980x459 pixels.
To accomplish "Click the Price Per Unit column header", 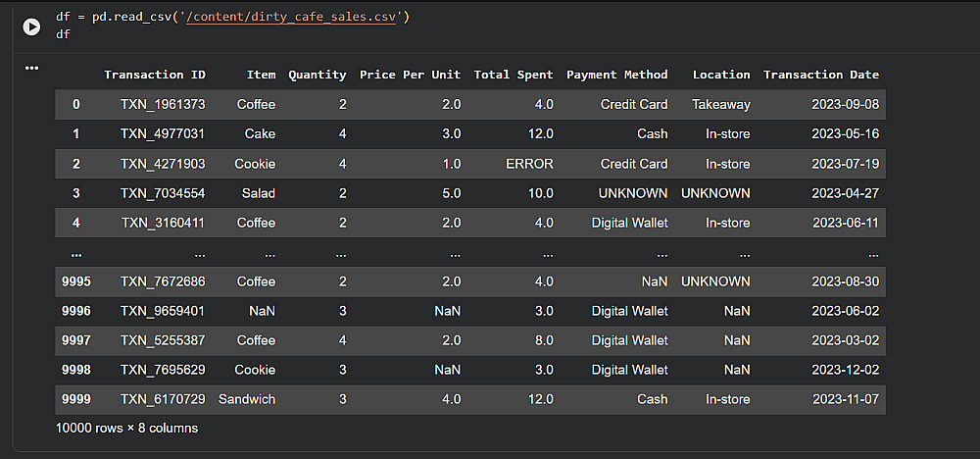I will (x=410, y=75).
